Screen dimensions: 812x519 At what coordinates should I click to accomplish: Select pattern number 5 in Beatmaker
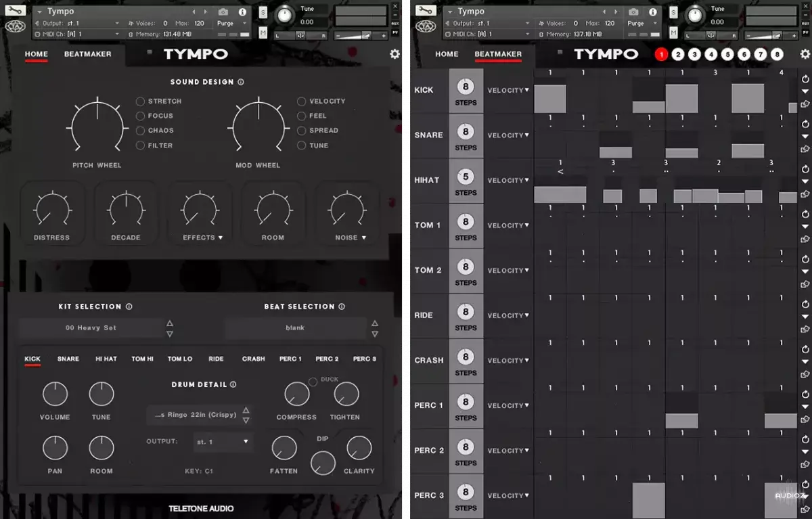click(x=727, y=55)
